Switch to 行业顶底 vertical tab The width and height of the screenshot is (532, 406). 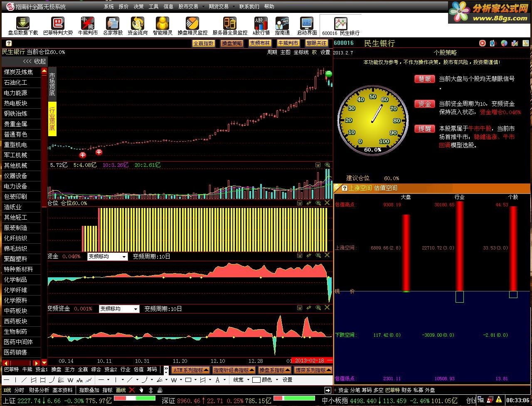(x=52, y=119)
